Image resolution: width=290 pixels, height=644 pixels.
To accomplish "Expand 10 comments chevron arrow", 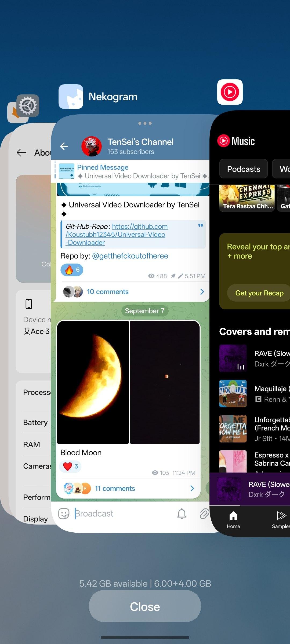I will pyautogui.click(x=202, y=292).
